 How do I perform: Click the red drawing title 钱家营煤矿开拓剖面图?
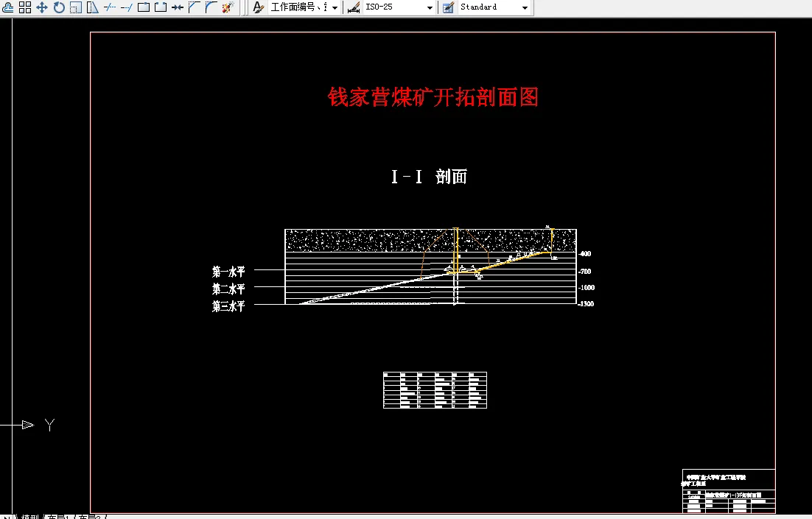click(x=433, y=96)
